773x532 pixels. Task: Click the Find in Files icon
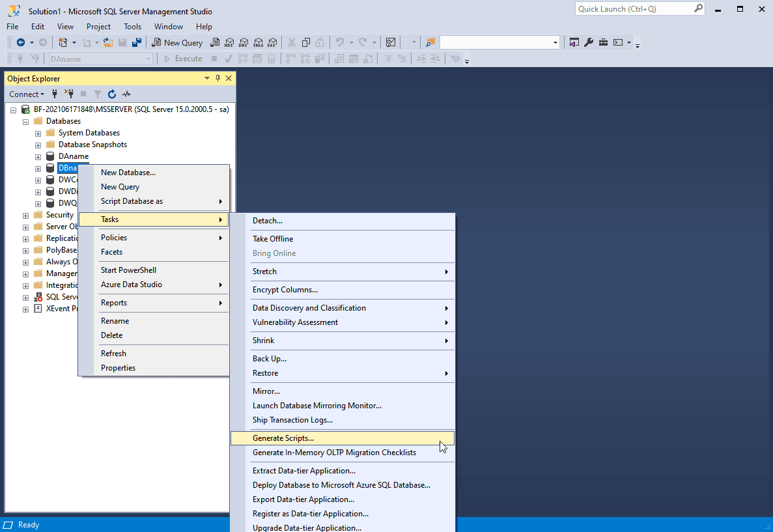click(x=430, y=42)
